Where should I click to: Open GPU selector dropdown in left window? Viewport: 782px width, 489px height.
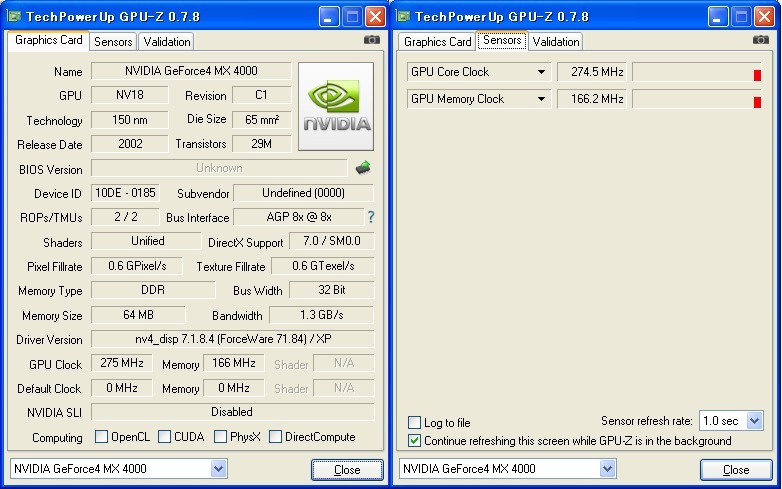218,469
